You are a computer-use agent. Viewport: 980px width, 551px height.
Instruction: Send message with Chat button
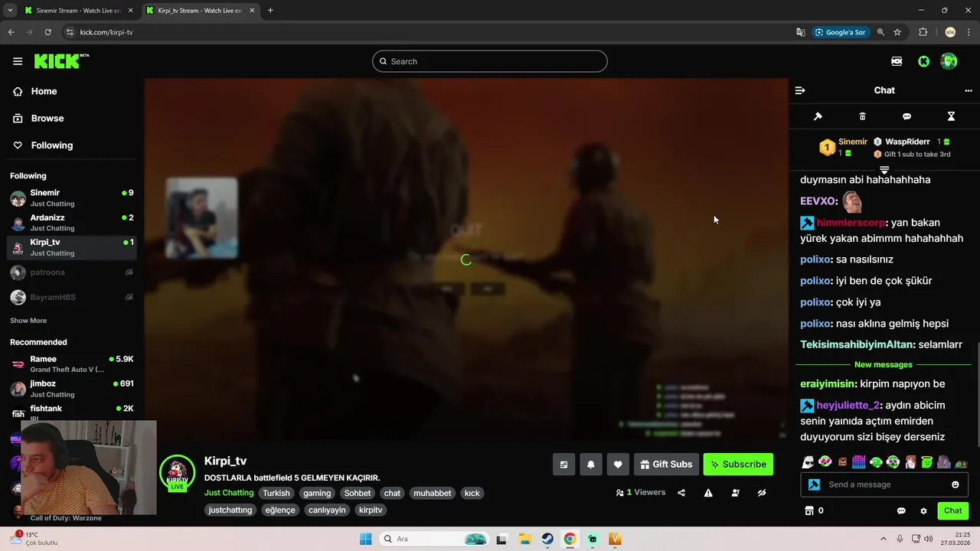952,510
